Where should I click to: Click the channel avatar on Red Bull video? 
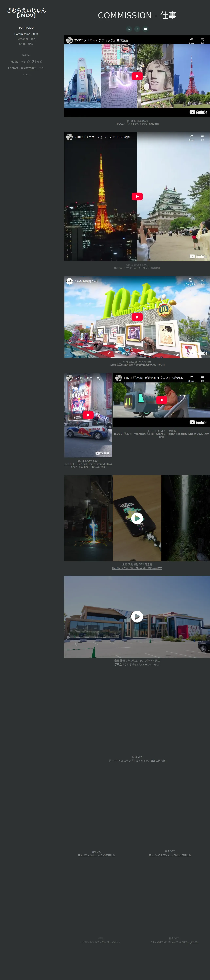coord(69,378)
